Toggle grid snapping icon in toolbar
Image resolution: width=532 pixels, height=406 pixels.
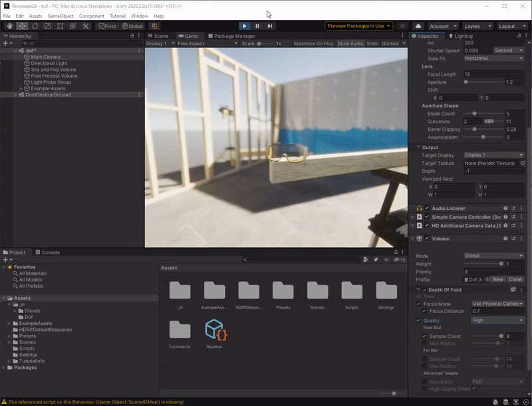[155, 26]
